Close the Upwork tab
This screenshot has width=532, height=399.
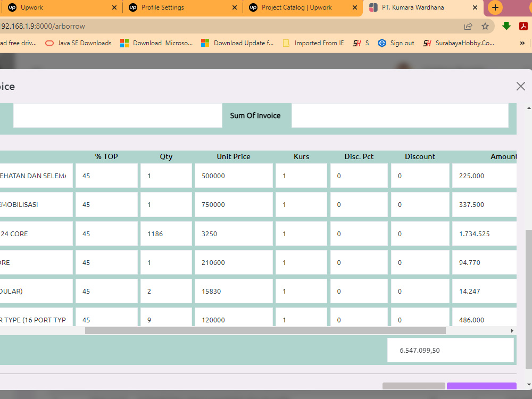[x=114, y=7]
